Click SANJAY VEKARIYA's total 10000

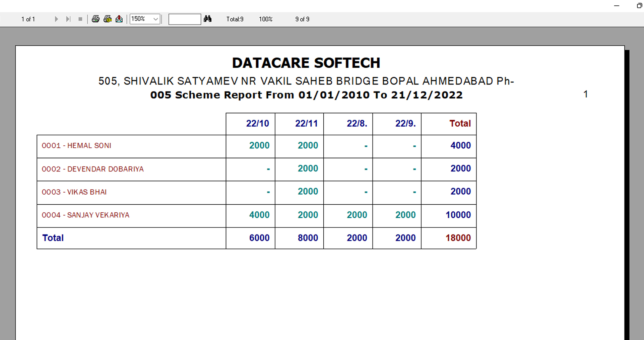tap(458, 215)
